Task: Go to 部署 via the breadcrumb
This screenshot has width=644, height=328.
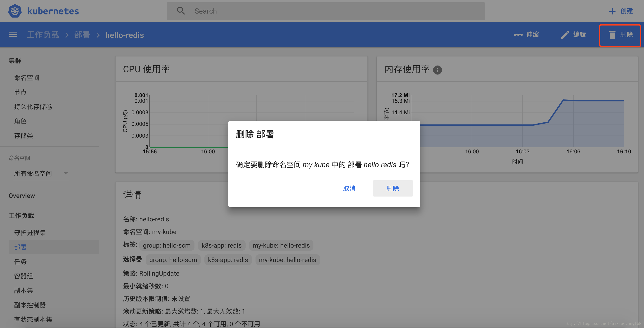Action: (82, 35)
